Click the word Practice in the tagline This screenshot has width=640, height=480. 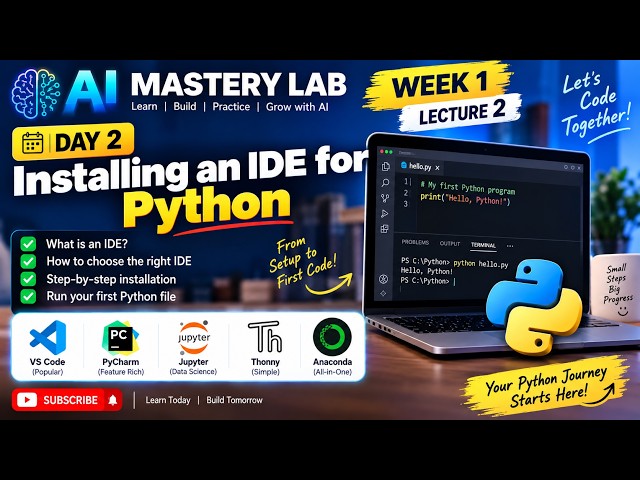click(231, 107)
